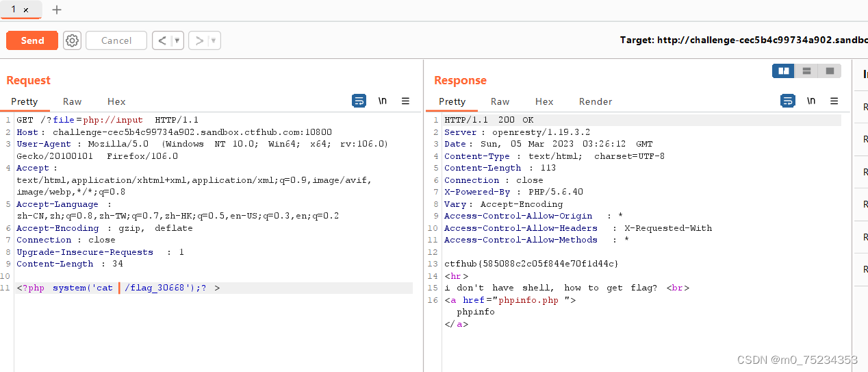Switch Response view to Render tab
This screenshot has height=372, width=868.
(x=596, y=101)
